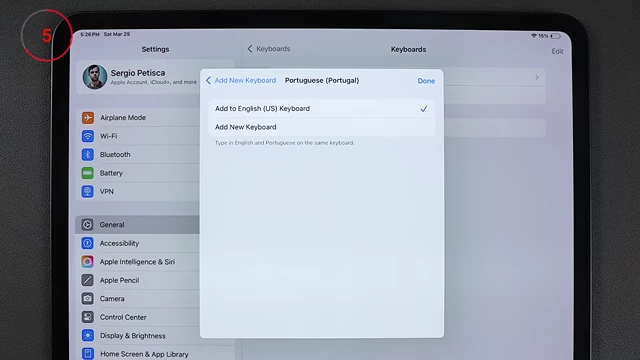Tap the Display & Brightness icon
Image resolution: width=640 pixels, height=360 pixels.
tap(87, 336)
